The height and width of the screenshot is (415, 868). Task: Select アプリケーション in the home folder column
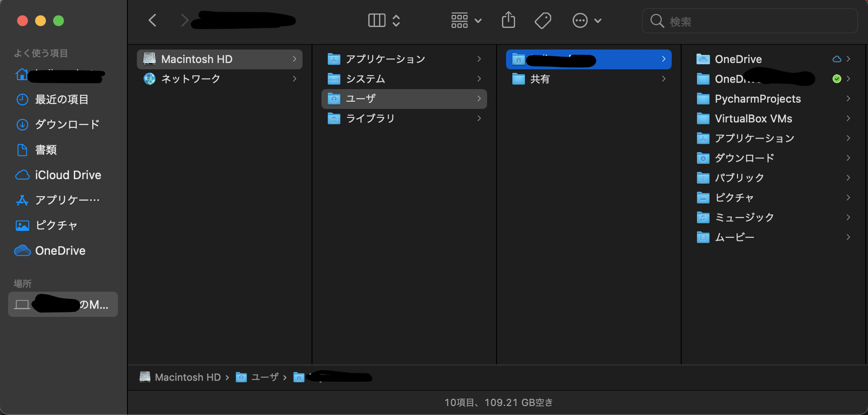(773, 138)
